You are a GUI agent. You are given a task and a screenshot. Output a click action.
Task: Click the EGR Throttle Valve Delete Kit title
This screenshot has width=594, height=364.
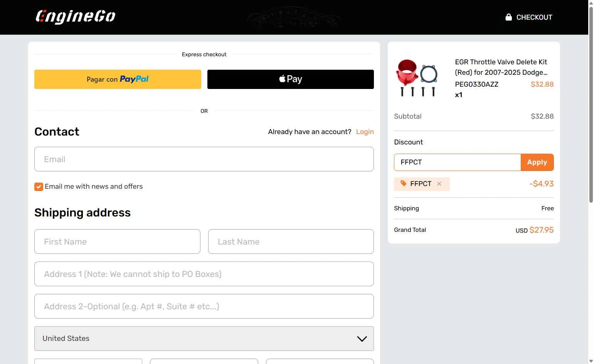(501, 67)
